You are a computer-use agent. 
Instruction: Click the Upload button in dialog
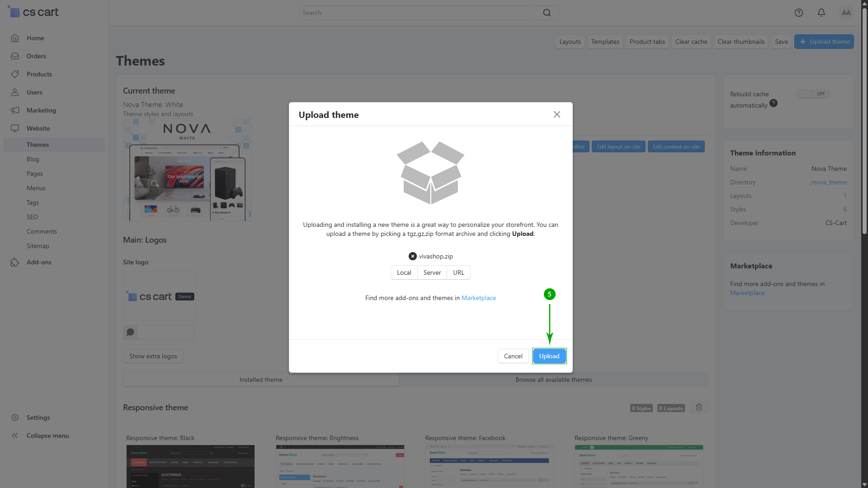pos(549,356)
